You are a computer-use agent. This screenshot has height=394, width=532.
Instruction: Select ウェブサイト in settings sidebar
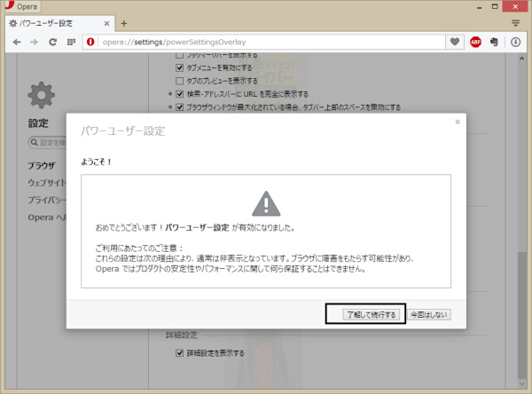tap(47, 183)
